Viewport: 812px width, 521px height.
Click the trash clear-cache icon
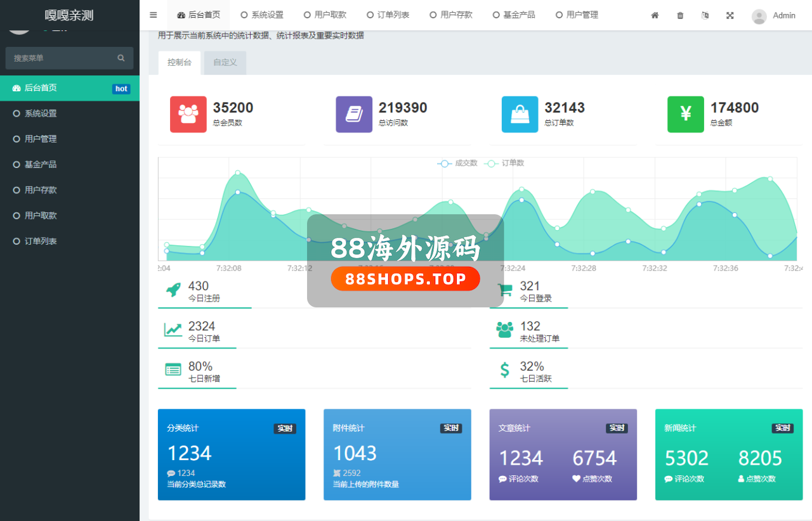pos(680,15)
